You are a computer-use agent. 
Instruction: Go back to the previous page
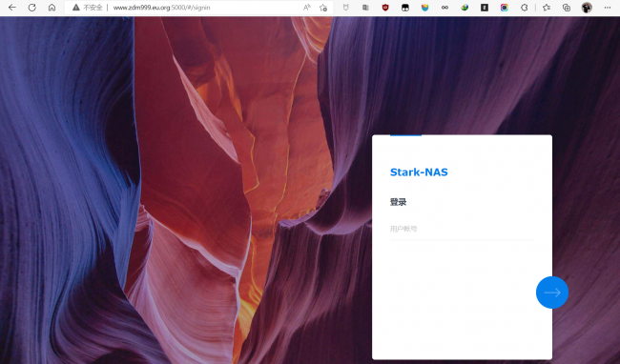coord(12,8)
